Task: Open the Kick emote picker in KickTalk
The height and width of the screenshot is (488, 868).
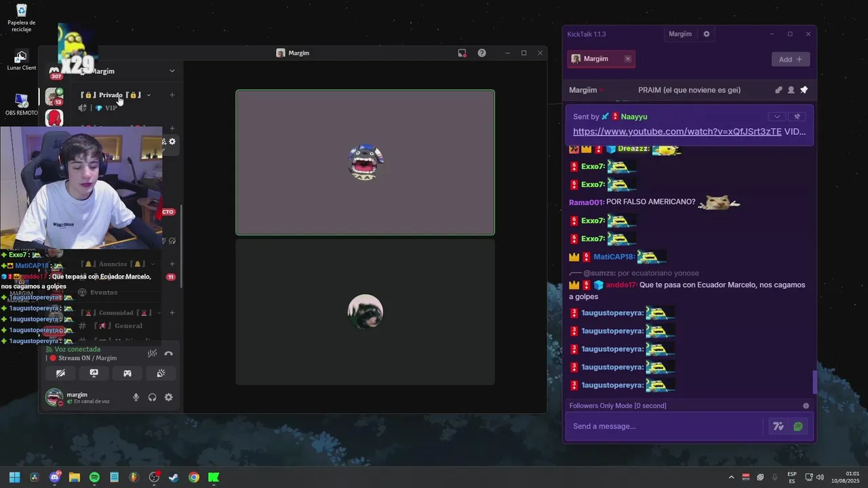Action: tap(798, 426)
